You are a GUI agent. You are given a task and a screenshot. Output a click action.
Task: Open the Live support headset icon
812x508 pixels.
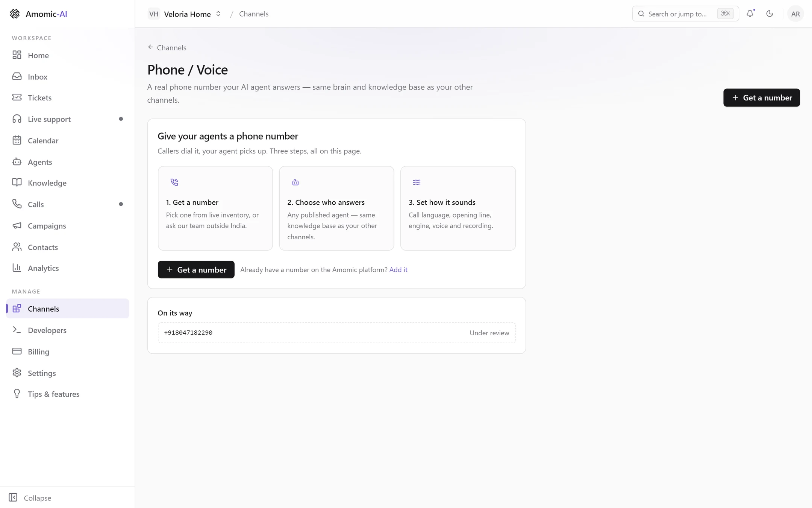[17, 119]
